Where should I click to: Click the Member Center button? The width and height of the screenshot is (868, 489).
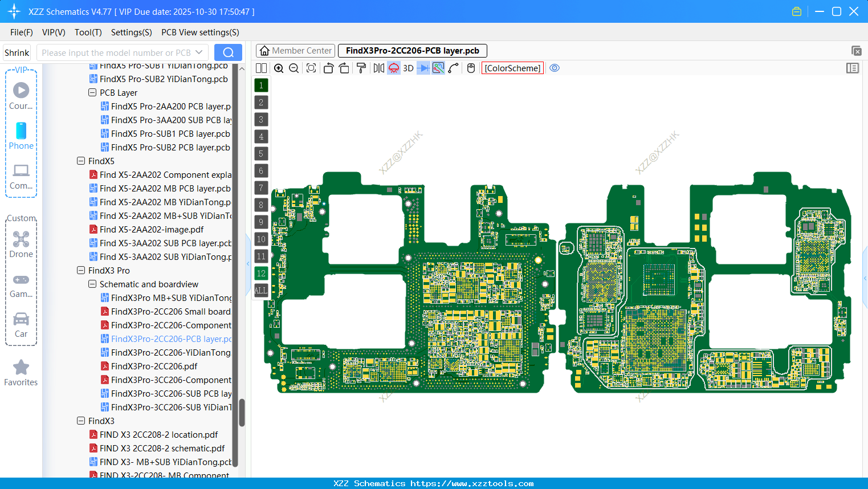point(295,50)
